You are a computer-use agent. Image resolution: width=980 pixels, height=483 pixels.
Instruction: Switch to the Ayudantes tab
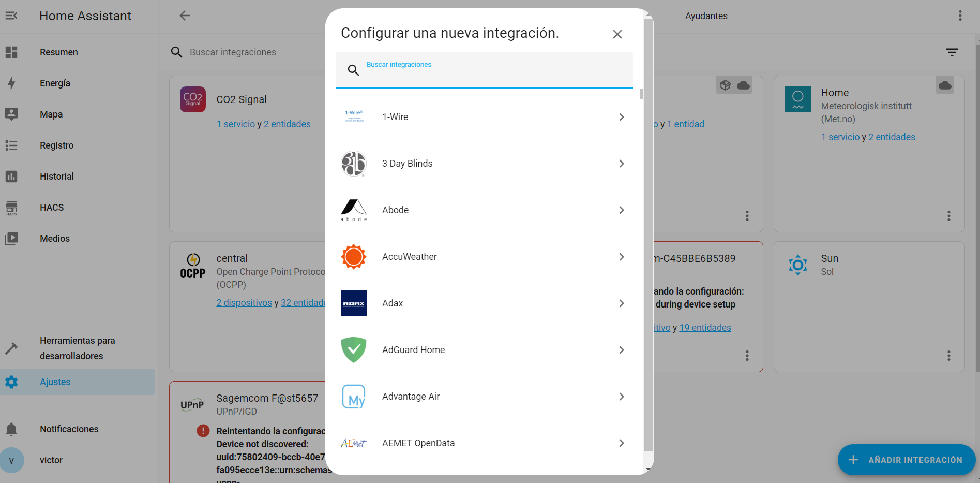(x=706, y=16)
